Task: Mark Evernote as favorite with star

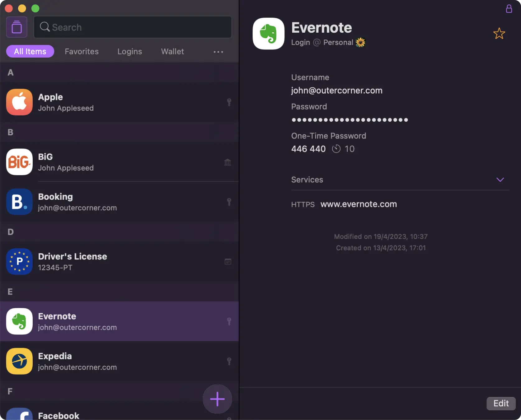Action: [x=499, y=34]
